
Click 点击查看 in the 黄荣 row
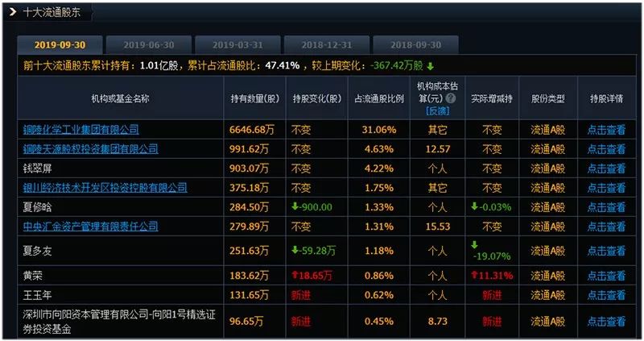pyautogui.click(x=606, y=276)
